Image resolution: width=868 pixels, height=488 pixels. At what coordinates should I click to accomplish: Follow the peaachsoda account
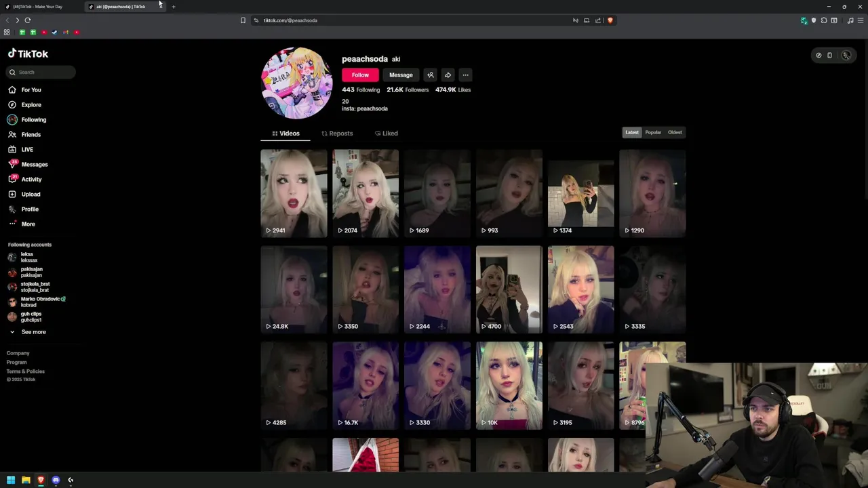pos(360,75)
